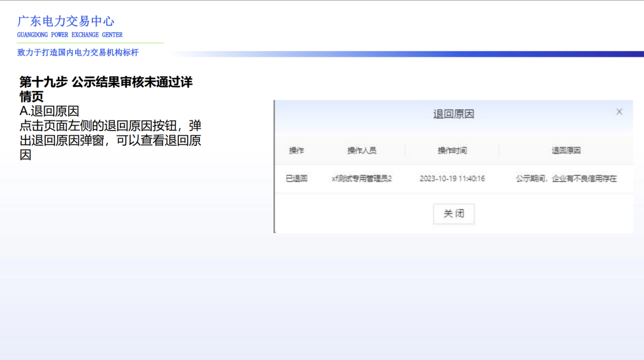
Task: Select the 退回原因 column header
Action: [x=564, y=150]
